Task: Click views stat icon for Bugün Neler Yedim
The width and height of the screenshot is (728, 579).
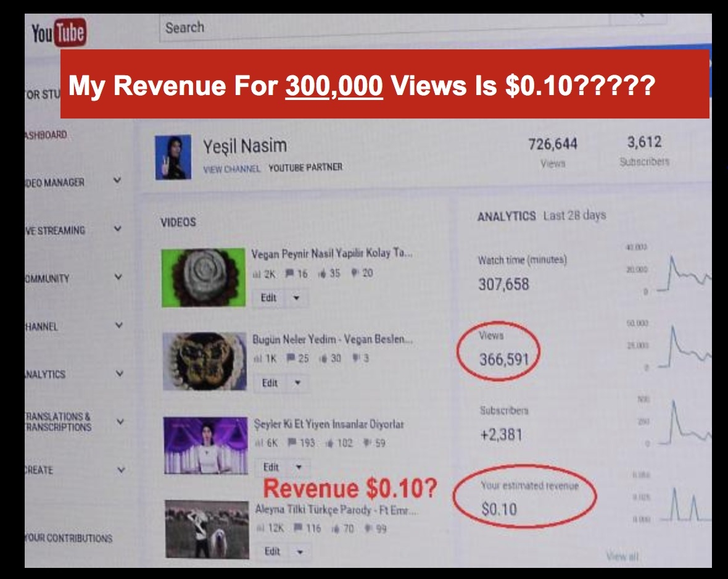Action: (258, 359)
